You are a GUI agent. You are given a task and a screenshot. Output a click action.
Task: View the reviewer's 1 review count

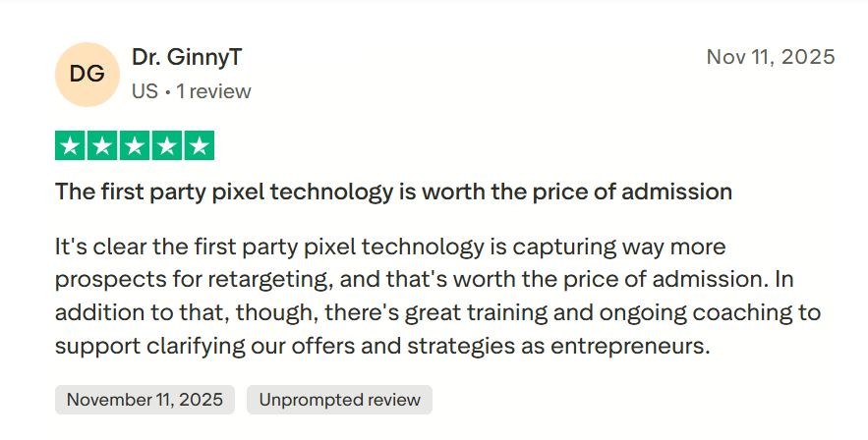tap(213, 91)
